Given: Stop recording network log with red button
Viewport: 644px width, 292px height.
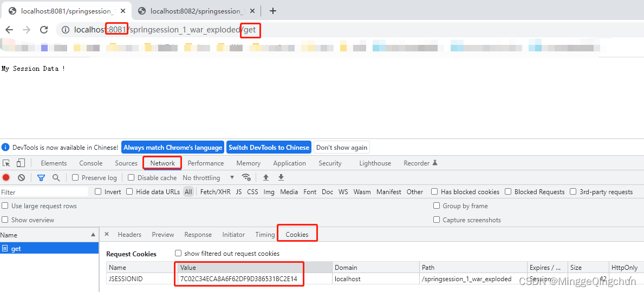Looking at the screenshot, I should tap(6, 177).
